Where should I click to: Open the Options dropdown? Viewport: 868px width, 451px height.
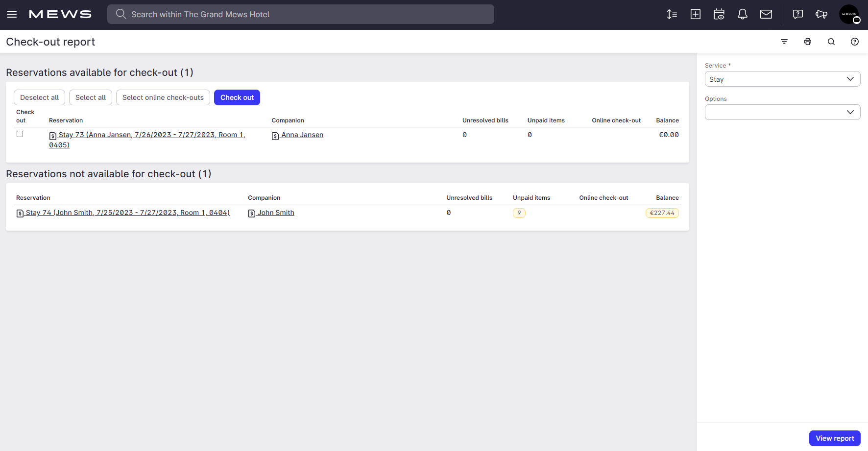(x=782, y=112)
